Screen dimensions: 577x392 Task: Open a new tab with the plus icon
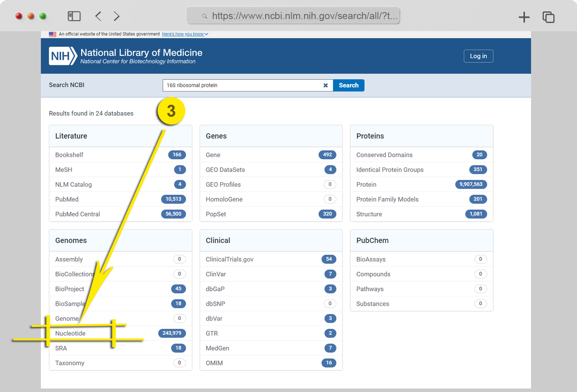pos(524,17)
